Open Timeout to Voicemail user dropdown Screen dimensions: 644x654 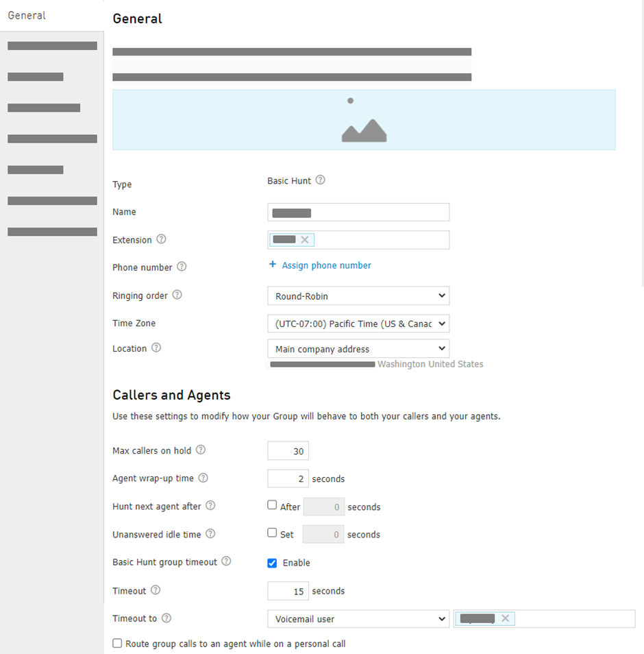358,619
